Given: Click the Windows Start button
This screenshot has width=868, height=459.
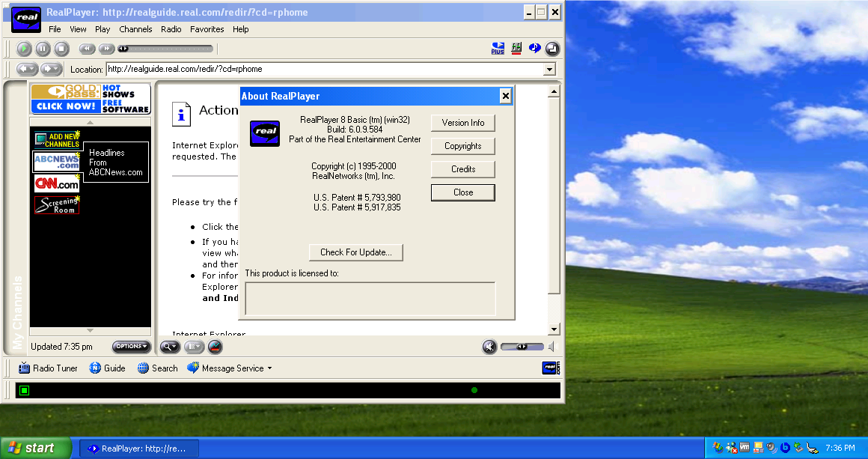Looking at the screenshot, I should [34, 448].
